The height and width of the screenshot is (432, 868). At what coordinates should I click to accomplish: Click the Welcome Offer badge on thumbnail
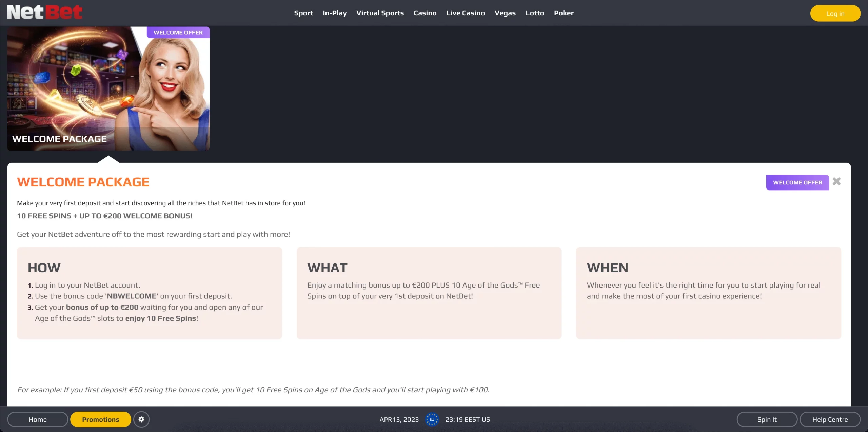(x=178, y=33)
